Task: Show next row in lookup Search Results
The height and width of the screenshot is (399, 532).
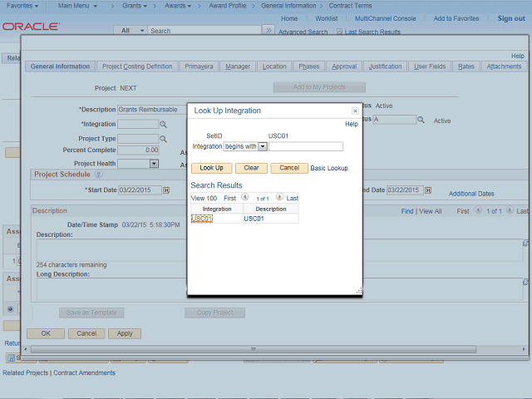Action: [279, 197]
